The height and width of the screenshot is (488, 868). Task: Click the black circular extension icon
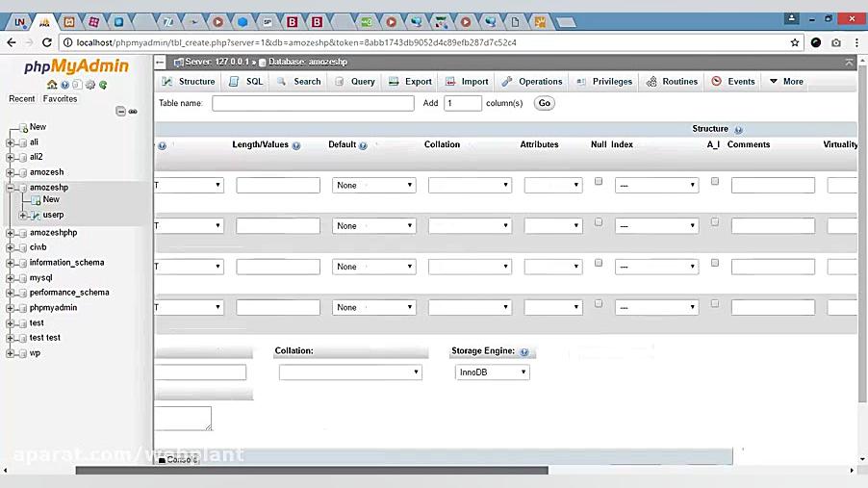pos(816,42)
